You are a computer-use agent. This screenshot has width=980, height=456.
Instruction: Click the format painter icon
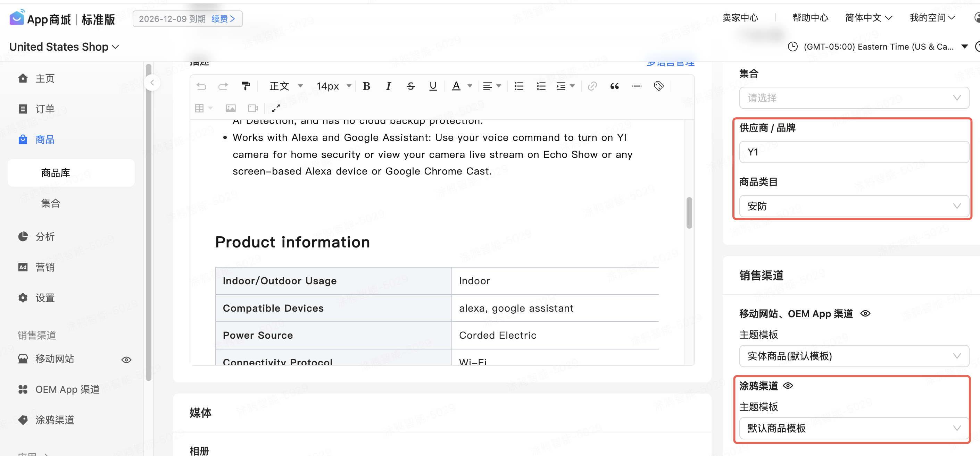point(246,86)
